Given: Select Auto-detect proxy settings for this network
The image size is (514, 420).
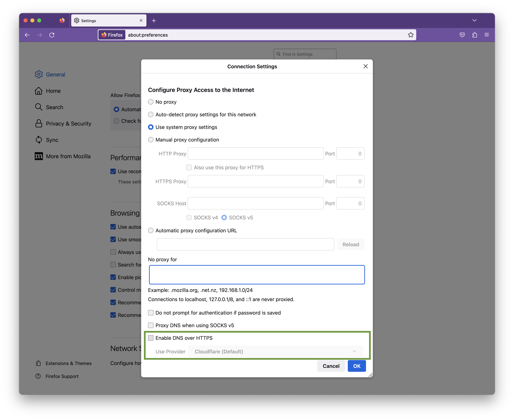Looking at the screenshot, I should pyautogui.click(x=151, y=114).
